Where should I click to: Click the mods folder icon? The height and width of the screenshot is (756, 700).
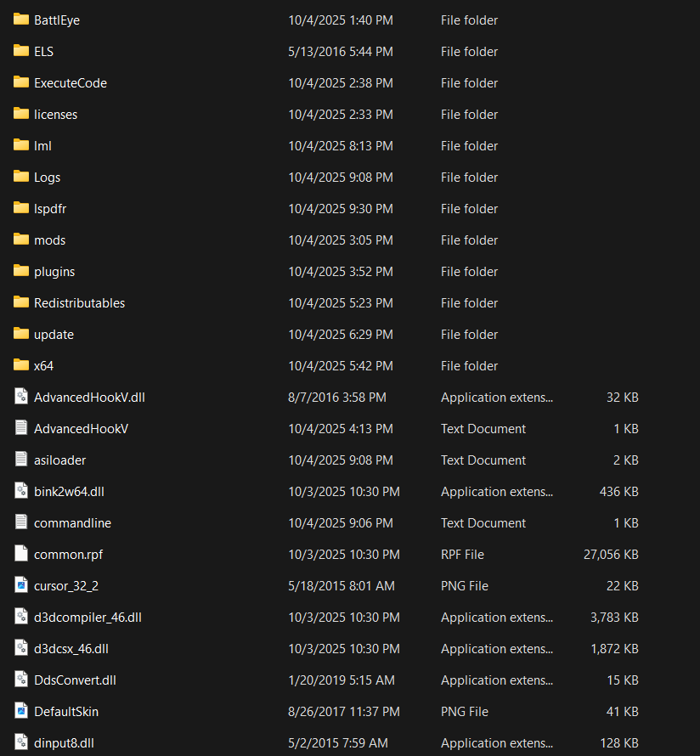pyautogui.click(x=20, y=240)
